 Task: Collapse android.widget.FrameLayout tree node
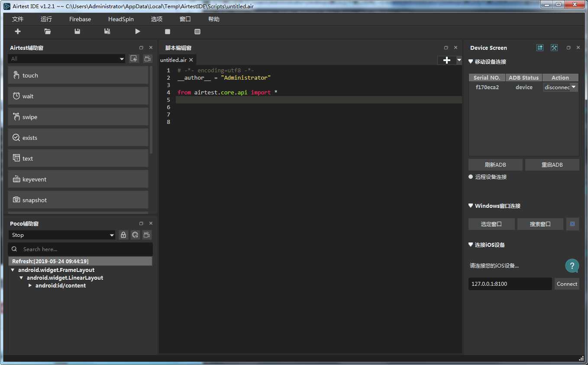coord(13,270)
